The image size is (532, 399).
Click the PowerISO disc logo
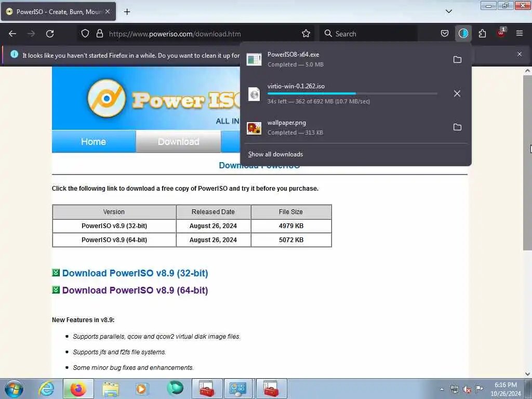pos(107,98)
